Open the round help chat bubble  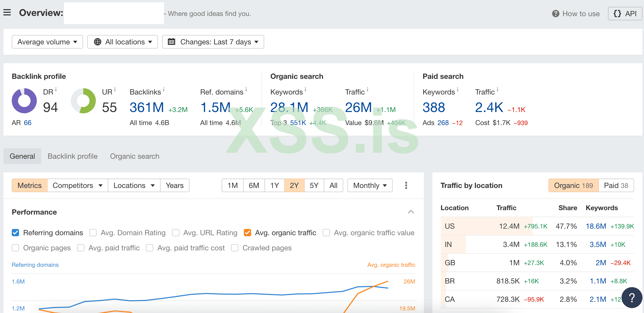pyautogui.click(x=631, y=298)
